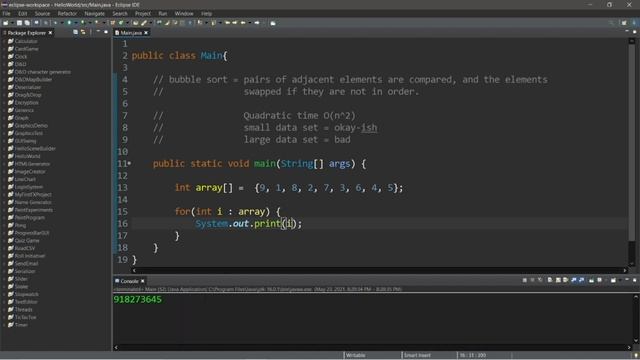Maximize the Console view
Viewport: 640px width, 360px height.
pos(635,280)
